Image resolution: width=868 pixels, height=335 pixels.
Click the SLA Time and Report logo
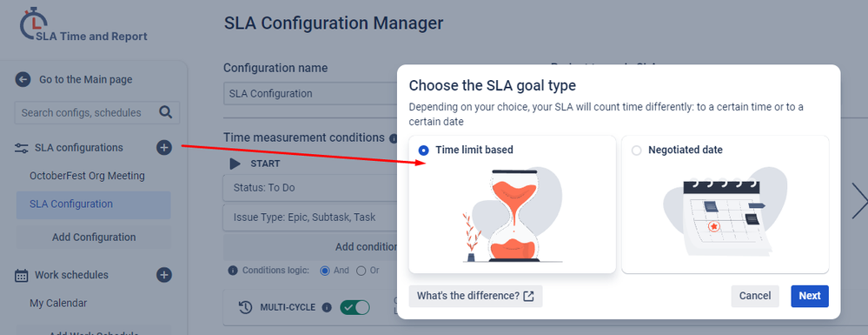click(x=83, y=24)
